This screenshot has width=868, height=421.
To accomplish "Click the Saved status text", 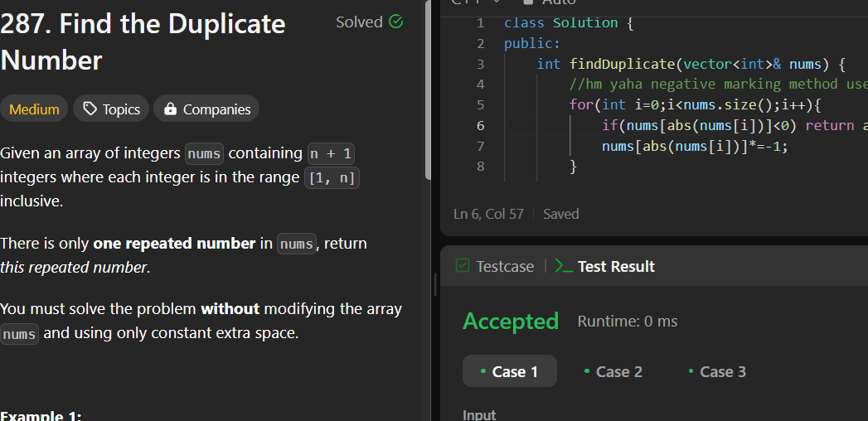I will pyautogui.click(x=560, y=214).
